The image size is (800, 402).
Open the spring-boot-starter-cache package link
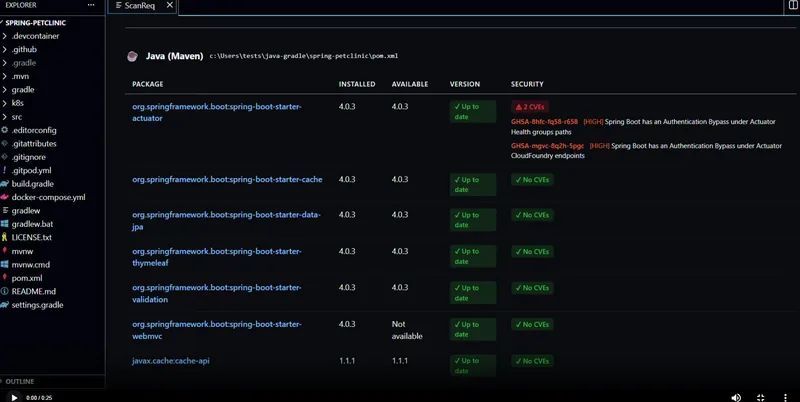[x=227, y=180]
